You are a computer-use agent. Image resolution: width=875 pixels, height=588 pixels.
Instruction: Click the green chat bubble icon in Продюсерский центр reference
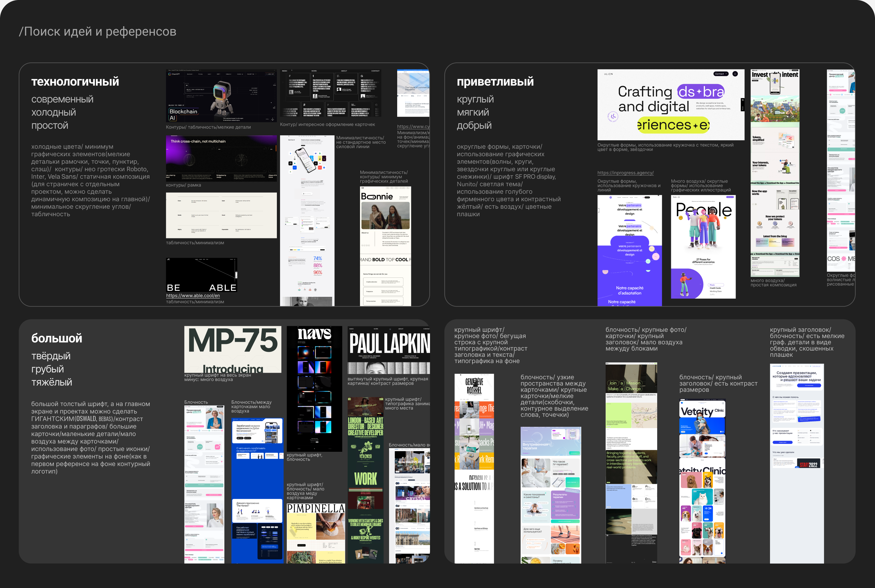[200, 447]
